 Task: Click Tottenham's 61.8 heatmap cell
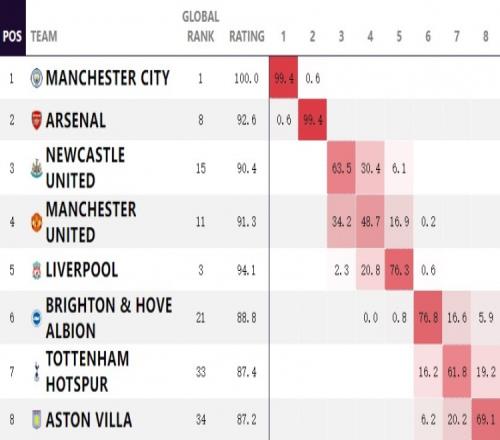[x=457, y=371]
